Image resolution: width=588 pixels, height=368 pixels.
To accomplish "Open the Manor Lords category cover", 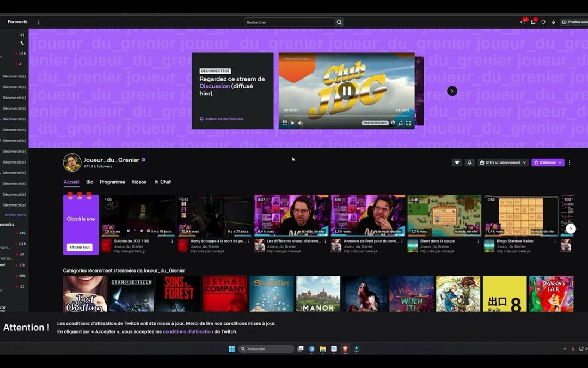I will (318, 294).
